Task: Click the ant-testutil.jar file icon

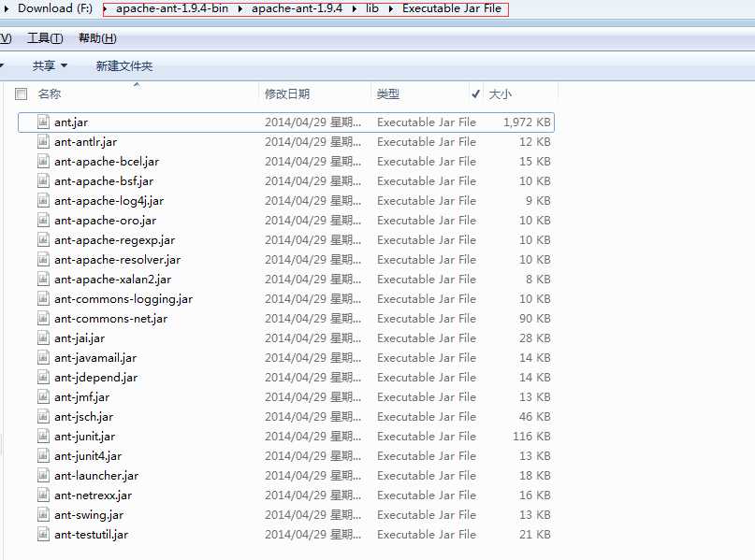Action: 43,534
